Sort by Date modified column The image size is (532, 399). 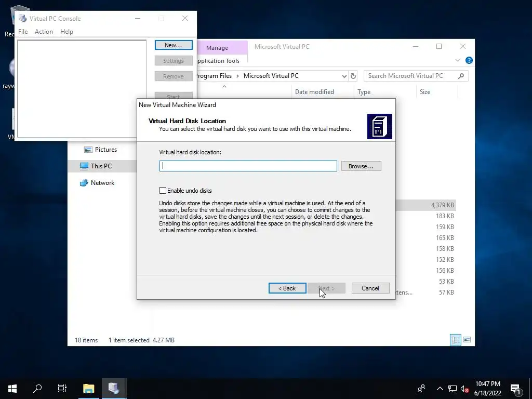coord(314,92)
